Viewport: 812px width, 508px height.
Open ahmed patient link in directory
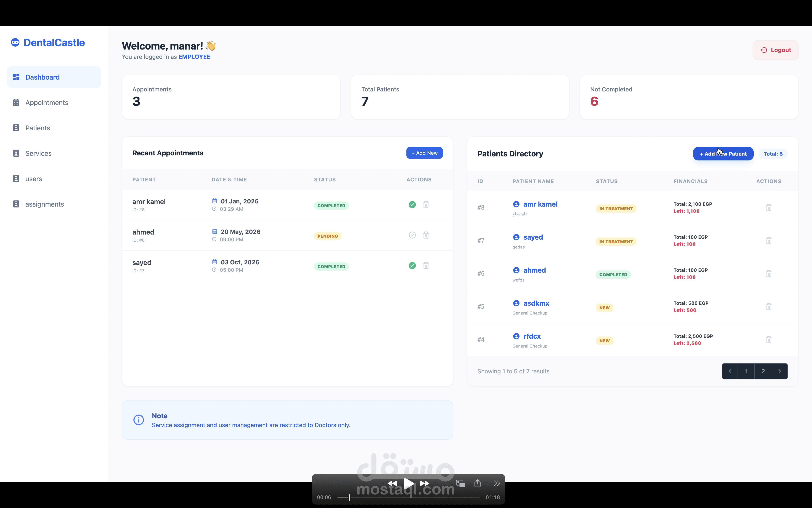click(x=535, y=270)
